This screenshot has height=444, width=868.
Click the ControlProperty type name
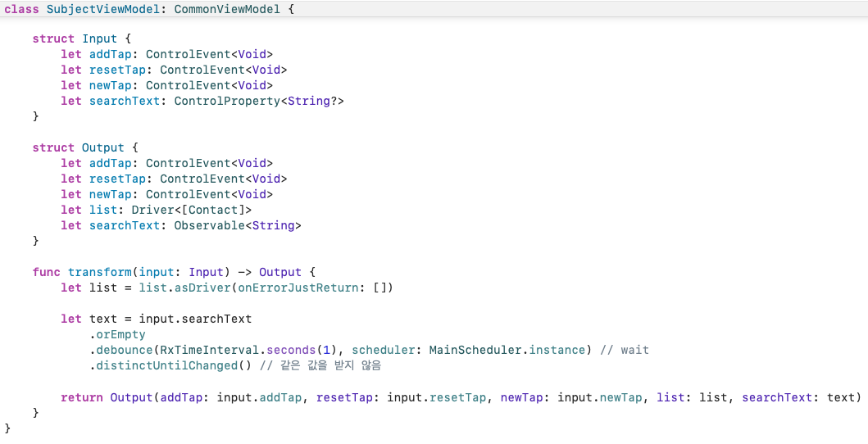228,101
